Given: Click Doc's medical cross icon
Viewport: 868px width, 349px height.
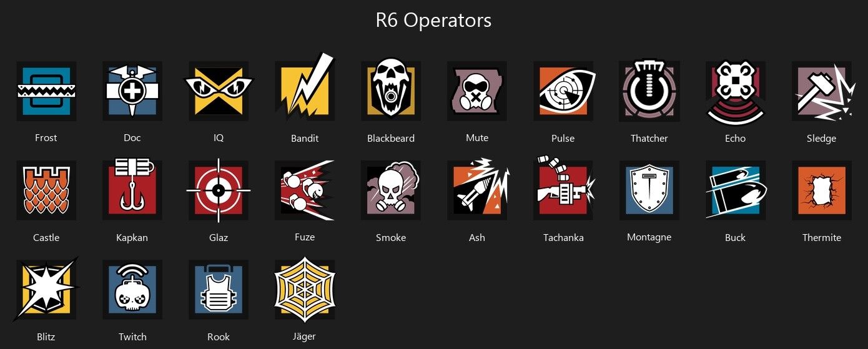Looking at the screenshot, I should click(132, 91).
